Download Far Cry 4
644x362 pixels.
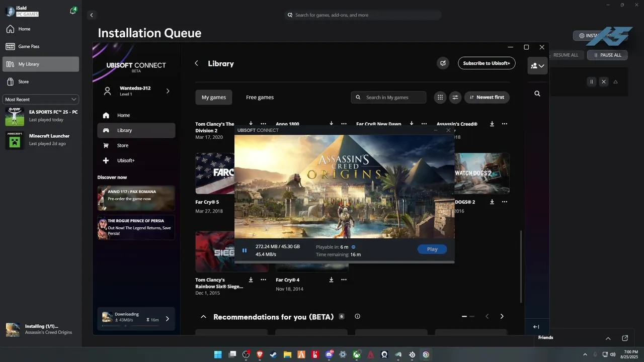[331, 280]
